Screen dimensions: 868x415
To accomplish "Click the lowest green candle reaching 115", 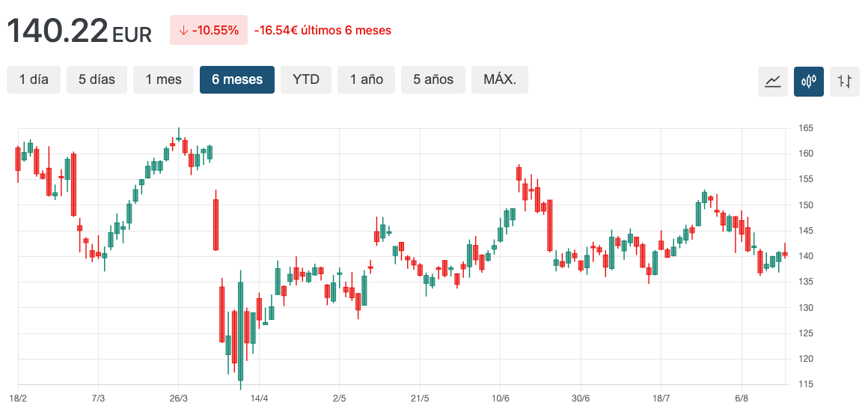I will click(240, 331).
